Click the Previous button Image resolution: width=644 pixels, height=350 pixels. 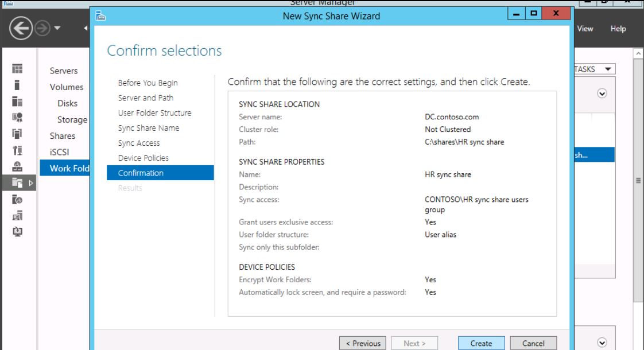363,343
